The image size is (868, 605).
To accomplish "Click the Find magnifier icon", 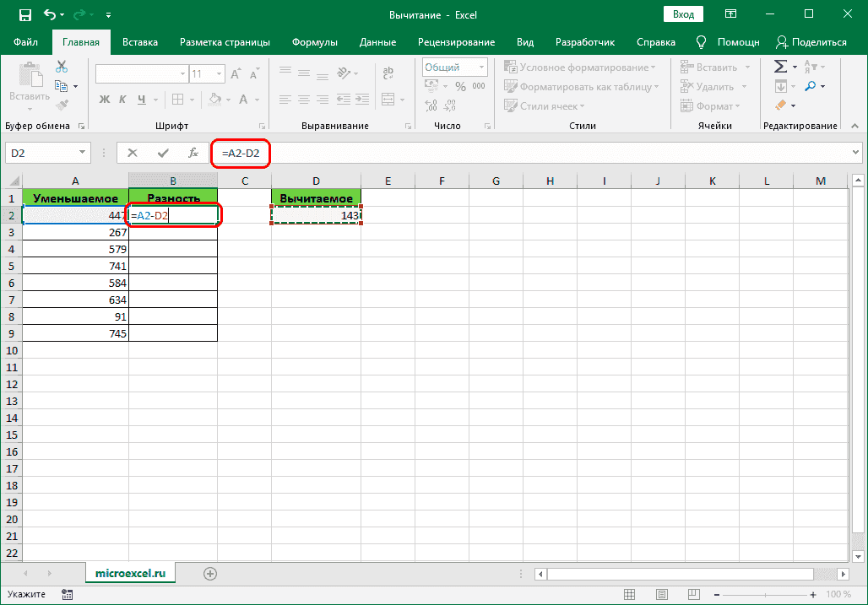I will 810,86.
